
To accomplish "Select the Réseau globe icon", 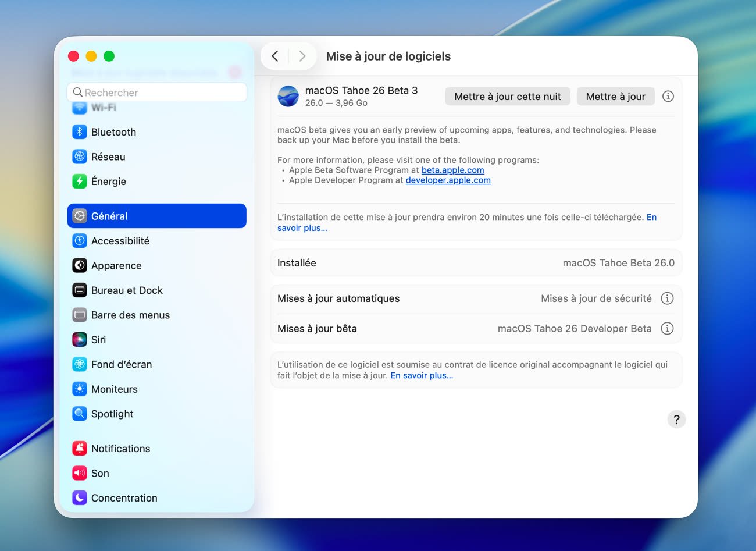I will (x=80, y=157).
